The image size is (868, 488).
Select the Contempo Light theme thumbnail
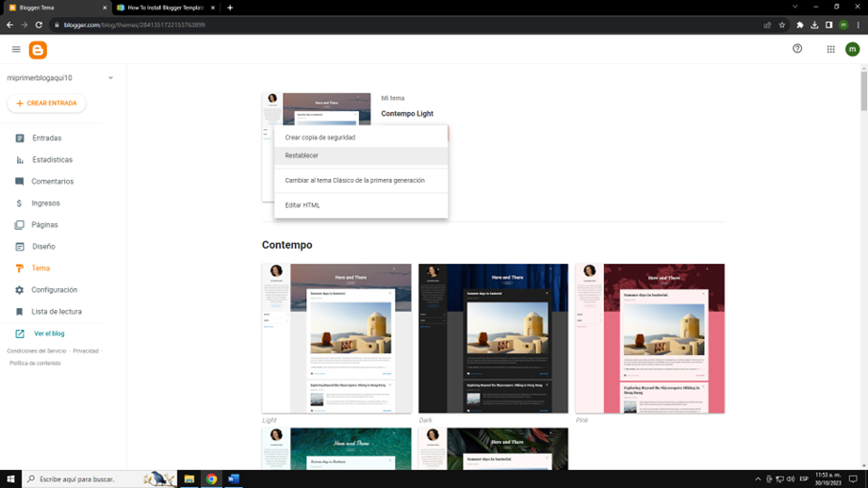[x=336, y=338]
